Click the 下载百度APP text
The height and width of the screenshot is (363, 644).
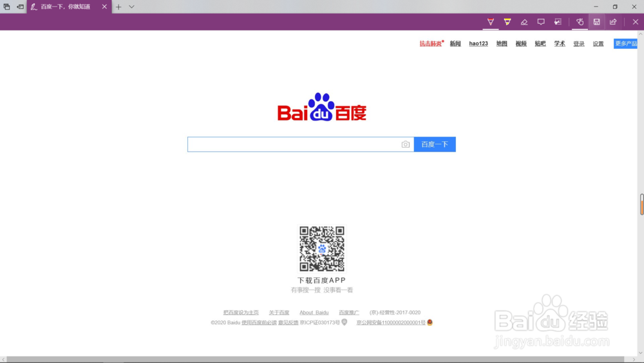pyautogui.click(x=321, y=280)
